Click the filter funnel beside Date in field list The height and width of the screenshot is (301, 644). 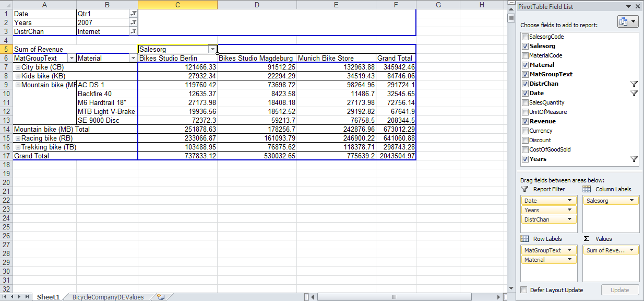tap(634, 93)
